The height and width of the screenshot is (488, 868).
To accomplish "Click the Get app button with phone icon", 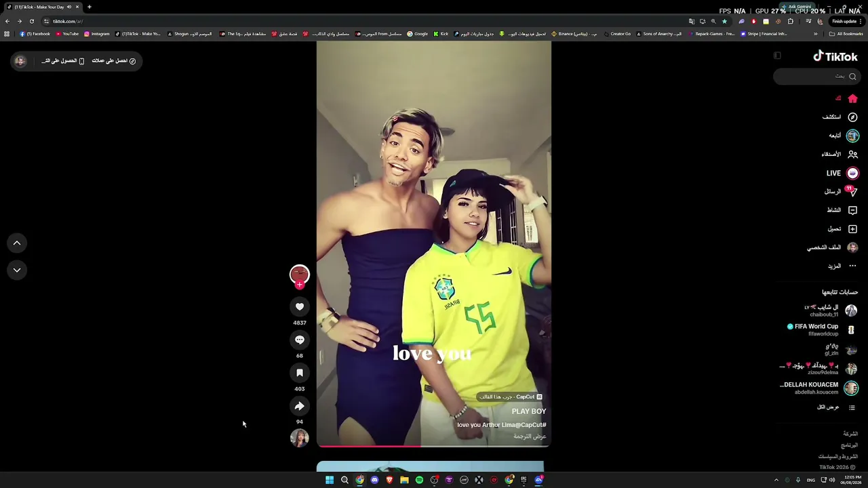I will click(x=62, y=61).
